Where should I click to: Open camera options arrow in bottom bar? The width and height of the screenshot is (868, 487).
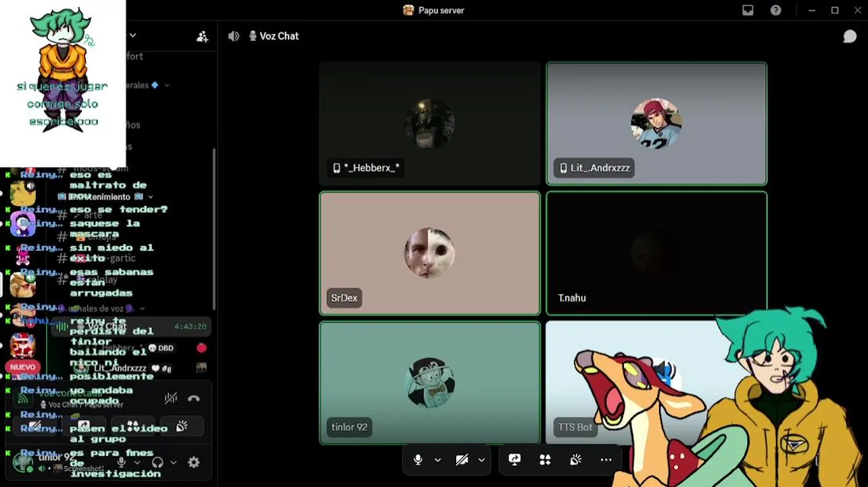pyautogui.click(x=481, y=460)
